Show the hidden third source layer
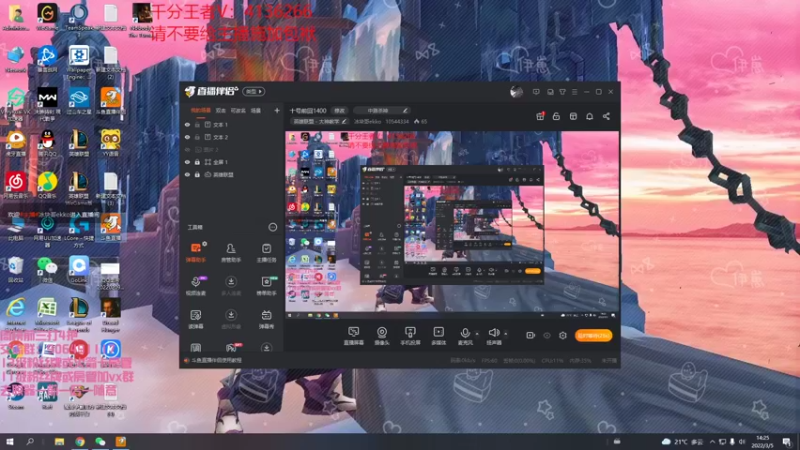The image size is (800, 450). [187, 149]
